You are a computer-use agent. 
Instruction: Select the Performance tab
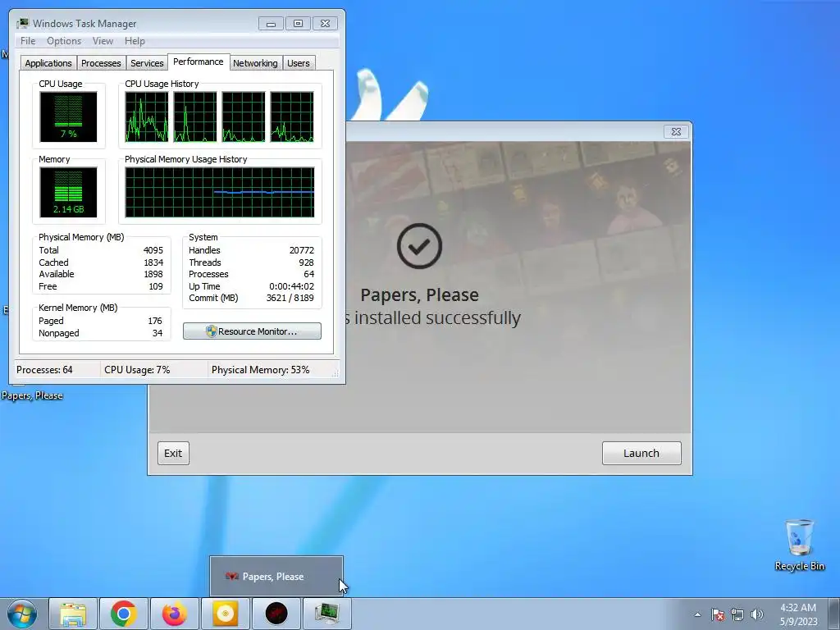[x=199, y=62]
